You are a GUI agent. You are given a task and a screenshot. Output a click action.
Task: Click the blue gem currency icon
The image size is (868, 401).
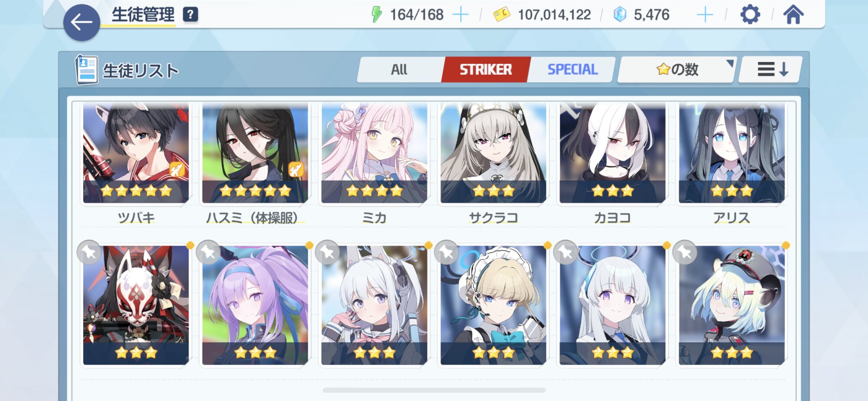tap(620, 15)
